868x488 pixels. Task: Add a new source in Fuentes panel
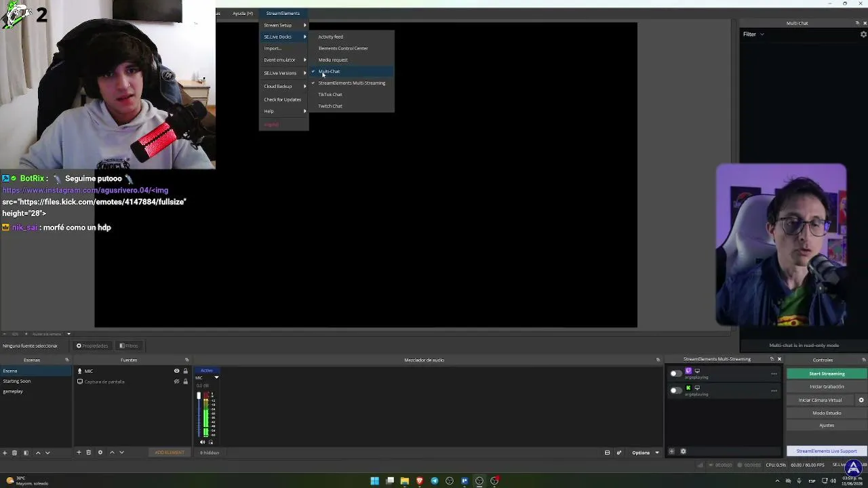pyautogui.click(x=79, y=453)
